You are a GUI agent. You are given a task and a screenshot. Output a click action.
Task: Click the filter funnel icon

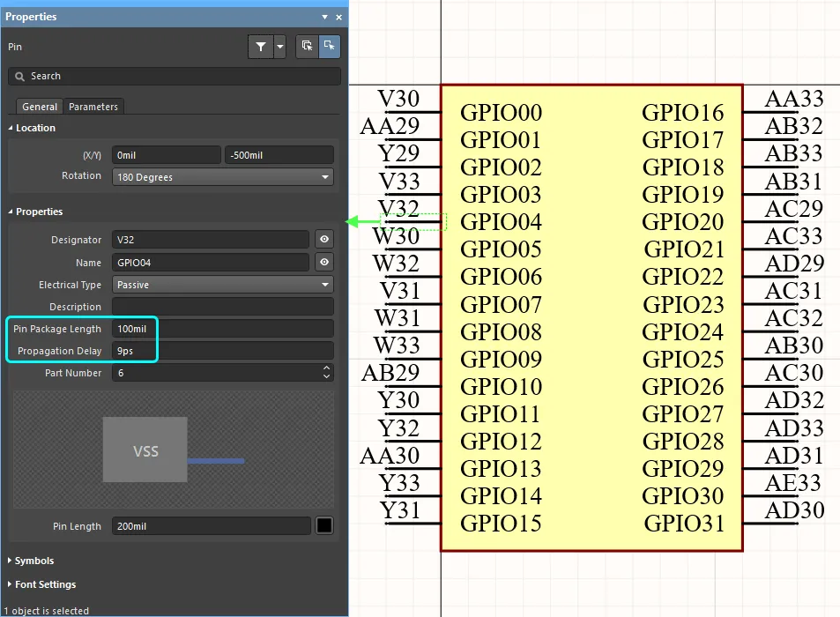click(x=261, y=47)
